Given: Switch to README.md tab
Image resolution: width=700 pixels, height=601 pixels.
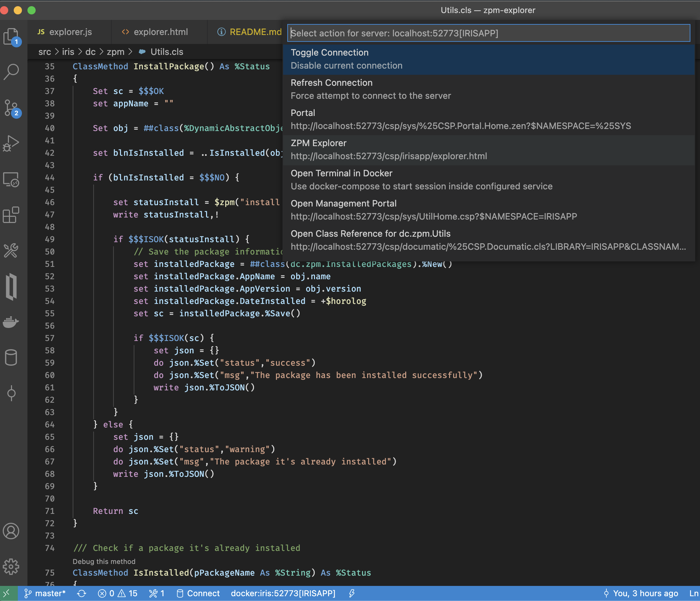Looking at the screenshot, I should (255, 32).
